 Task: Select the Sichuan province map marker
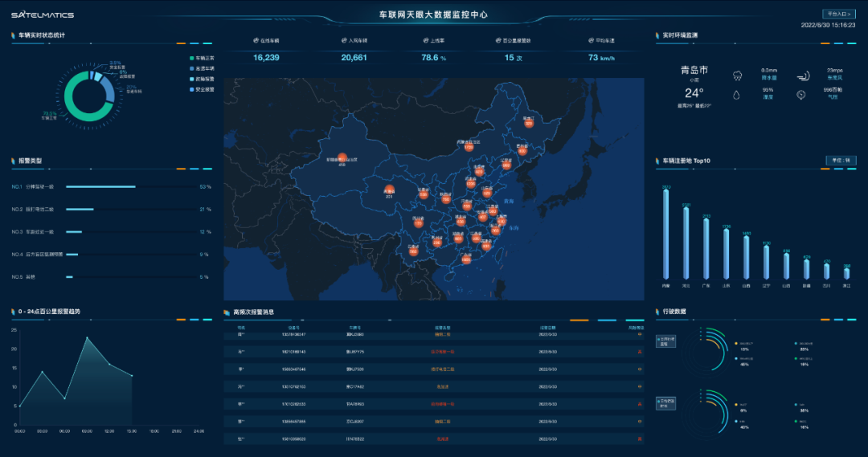point(418,223)
